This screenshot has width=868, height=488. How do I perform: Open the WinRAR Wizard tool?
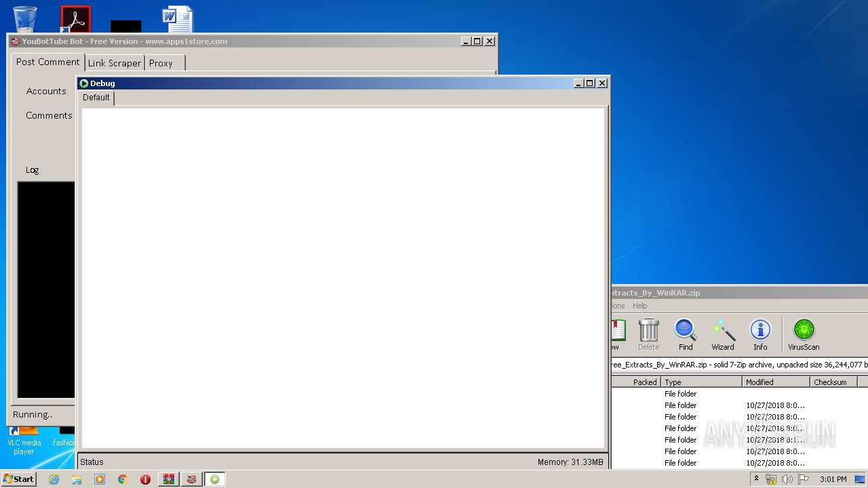point(723,335)
